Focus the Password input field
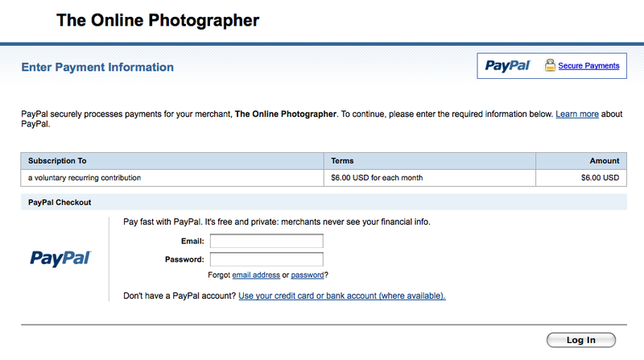Image resolution: width=644 pixels, height=360 pixels. point(266,259)
